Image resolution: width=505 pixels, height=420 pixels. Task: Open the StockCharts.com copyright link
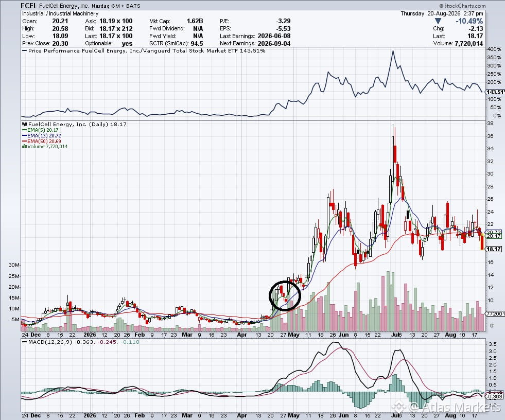(x=462, y=6)
